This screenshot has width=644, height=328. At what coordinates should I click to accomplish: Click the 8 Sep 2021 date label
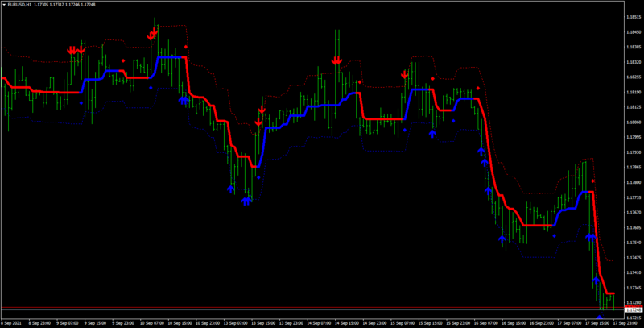(10, 323)
